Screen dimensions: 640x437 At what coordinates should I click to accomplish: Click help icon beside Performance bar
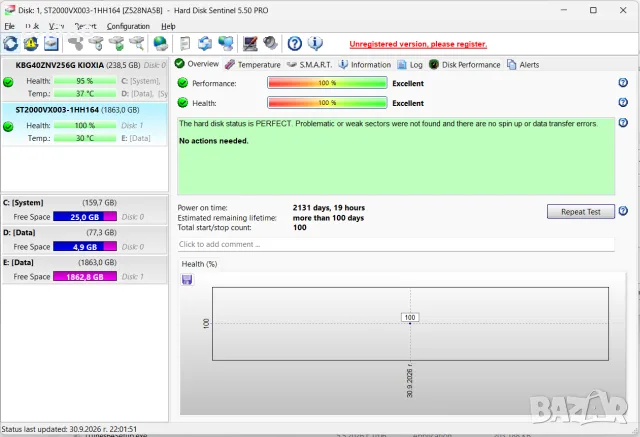(x=623, y=82)
